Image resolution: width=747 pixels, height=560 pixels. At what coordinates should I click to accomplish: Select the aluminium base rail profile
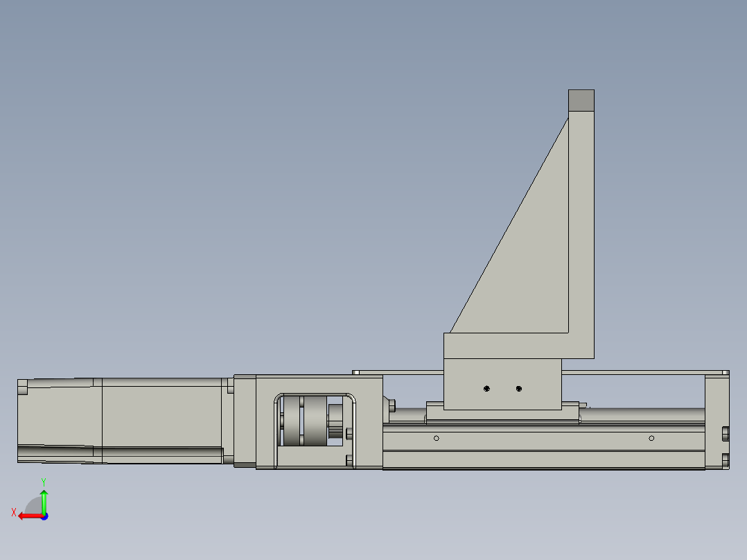543,446
